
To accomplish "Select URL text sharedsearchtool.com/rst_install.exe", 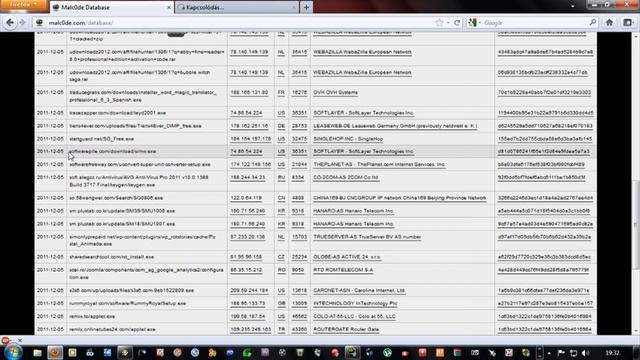I will click(x=111, y=257).
